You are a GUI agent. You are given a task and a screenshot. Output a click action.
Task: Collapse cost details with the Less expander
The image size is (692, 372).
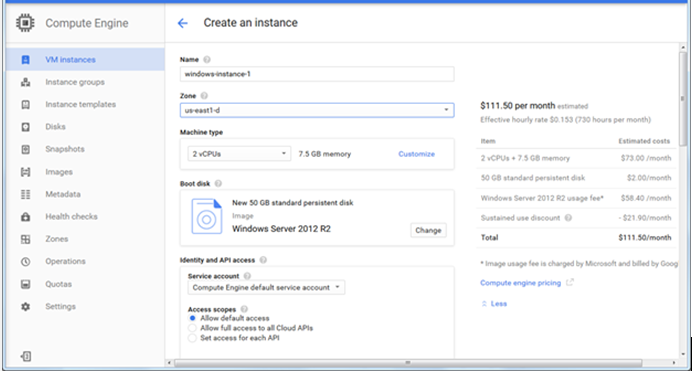tap(494, 304)
